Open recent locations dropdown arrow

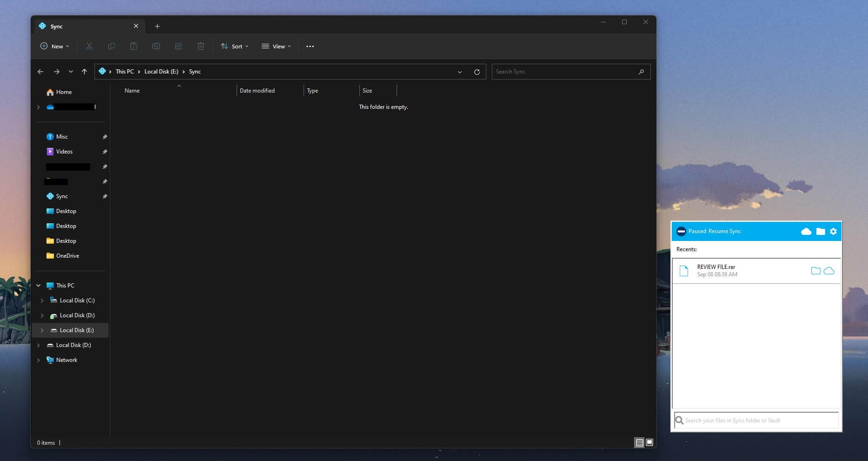click(71, 72)
